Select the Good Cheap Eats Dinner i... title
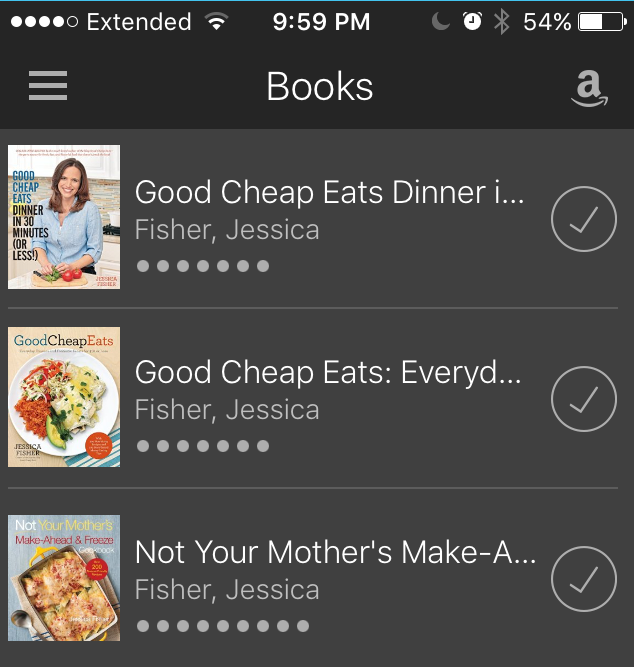Viewport: 634px width, 667px height. [330, 193]
